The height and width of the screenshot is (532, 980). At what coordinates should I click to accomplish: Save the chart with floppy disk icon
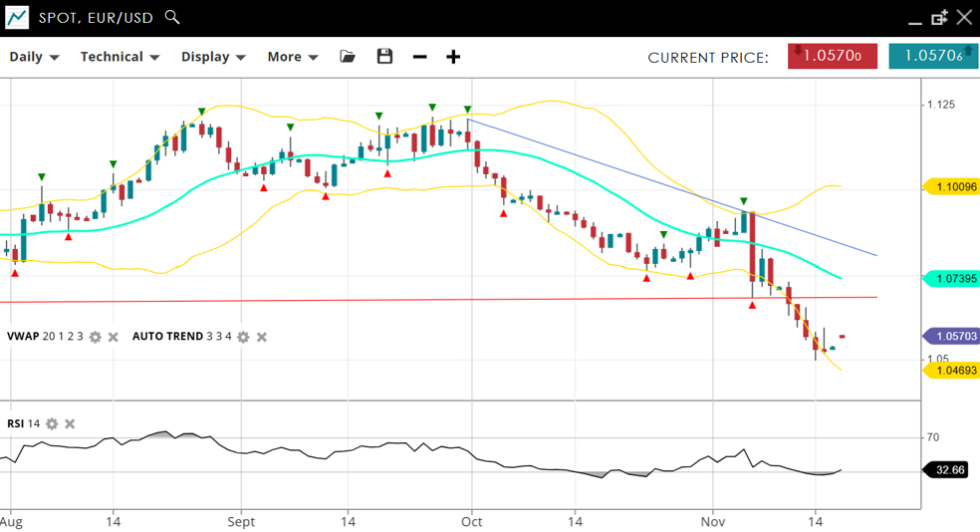[384, 57]
